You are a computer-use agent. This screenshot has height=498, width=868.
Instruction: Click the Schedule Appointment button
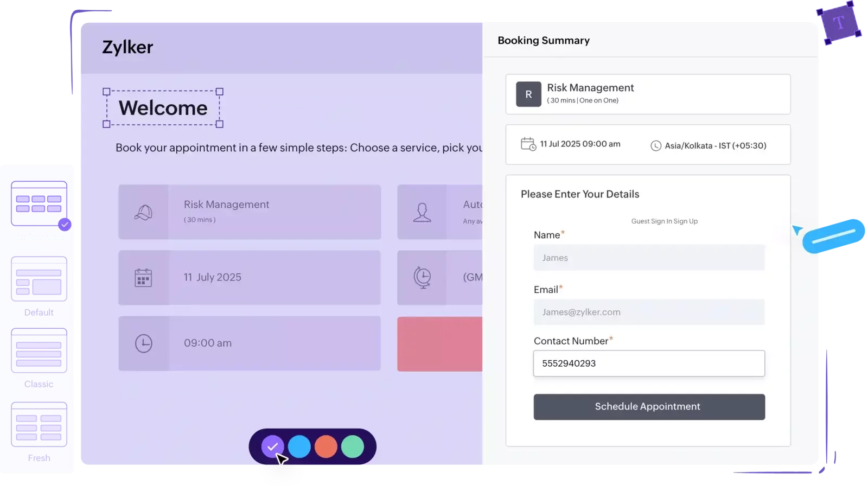(649, 407)
